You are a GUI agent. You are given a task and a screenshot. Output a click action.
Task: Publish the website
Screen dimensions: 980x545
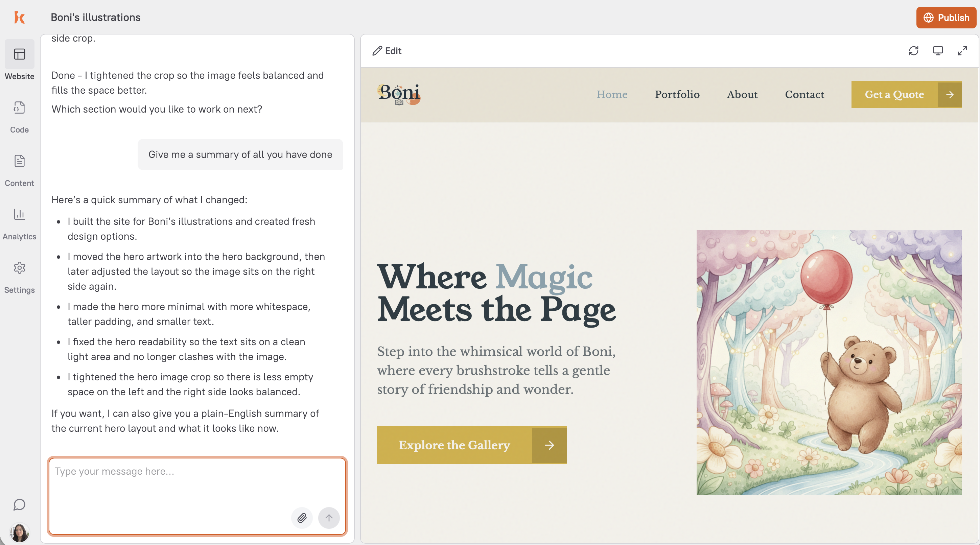pos(946,17)
